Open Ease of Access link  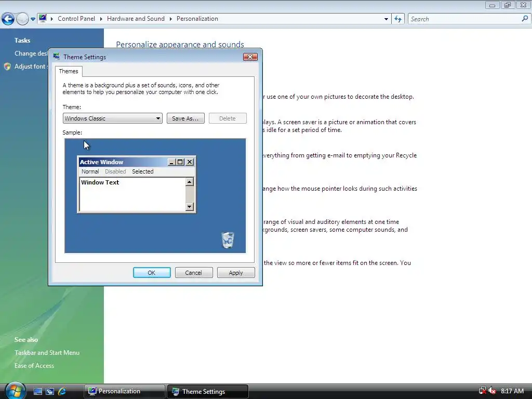pos(34,366)
